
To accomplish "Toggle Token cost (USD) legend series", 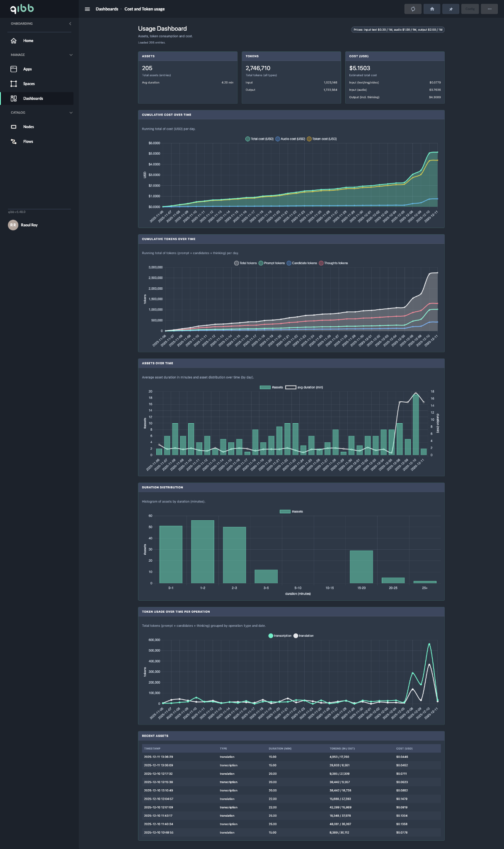I will [322, 139].
